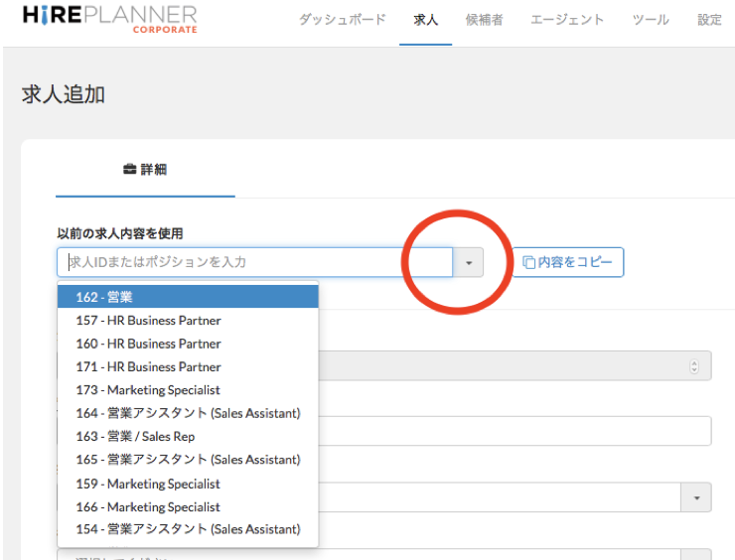Pick 154 - 営業アシスタント (Sales Assistant)
This screenshot has width=735, height=560.
coord(188,529)
